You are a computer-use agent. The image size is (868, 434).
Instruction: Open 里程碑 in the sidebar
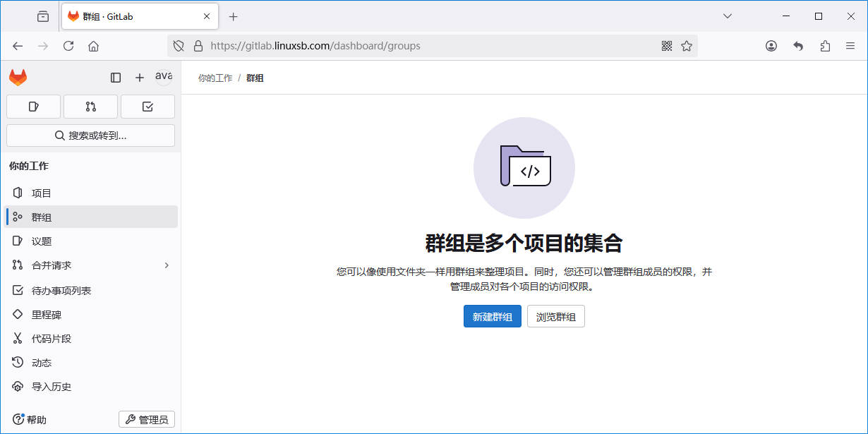[47, 315]
